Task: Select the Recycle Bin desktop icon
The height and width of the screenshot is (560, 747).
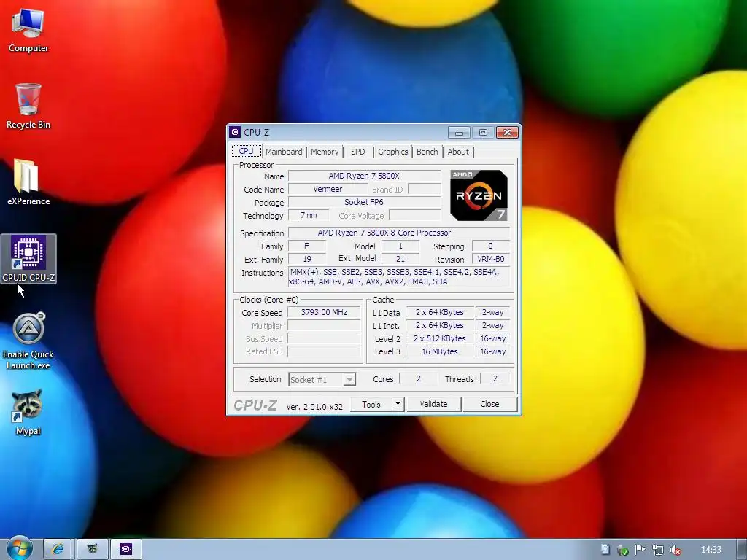Action: (x=28, y=106)
